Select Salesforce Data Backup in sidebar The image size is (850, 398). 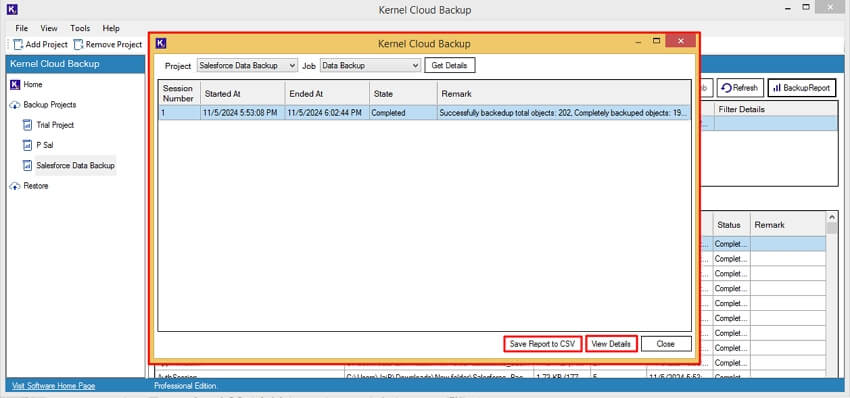[75, 165]
